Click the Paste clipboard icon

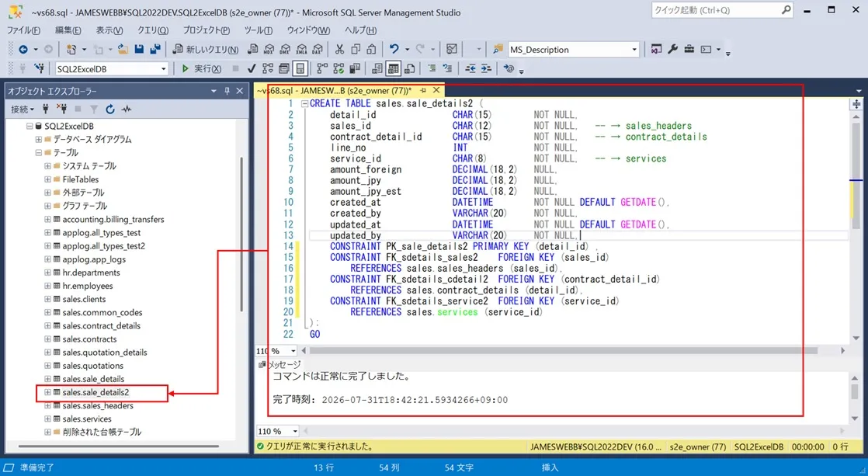[371, 49]
